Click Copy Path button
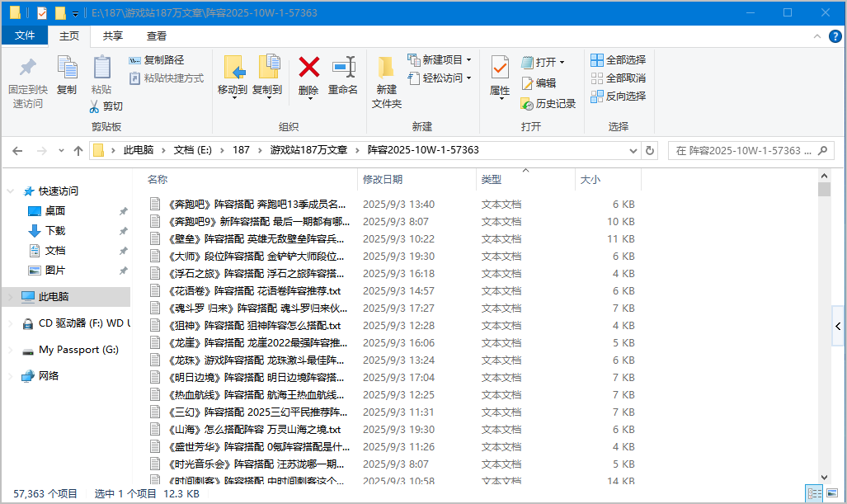This screenshot has width=847, height=504. coord(157,60)
